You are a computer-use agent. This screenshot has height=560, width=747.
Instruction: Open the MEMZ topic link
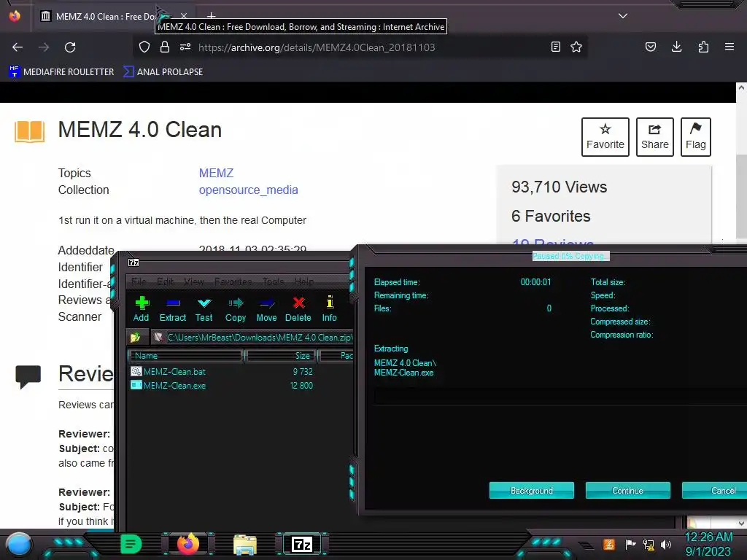point(216,173)
